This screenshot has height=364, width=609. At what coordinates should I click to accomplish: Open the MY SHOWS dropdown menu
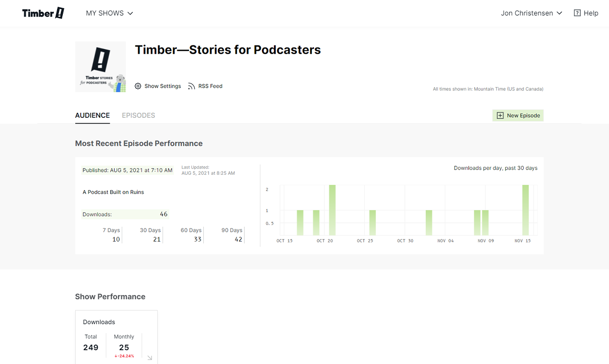[109, 13]
